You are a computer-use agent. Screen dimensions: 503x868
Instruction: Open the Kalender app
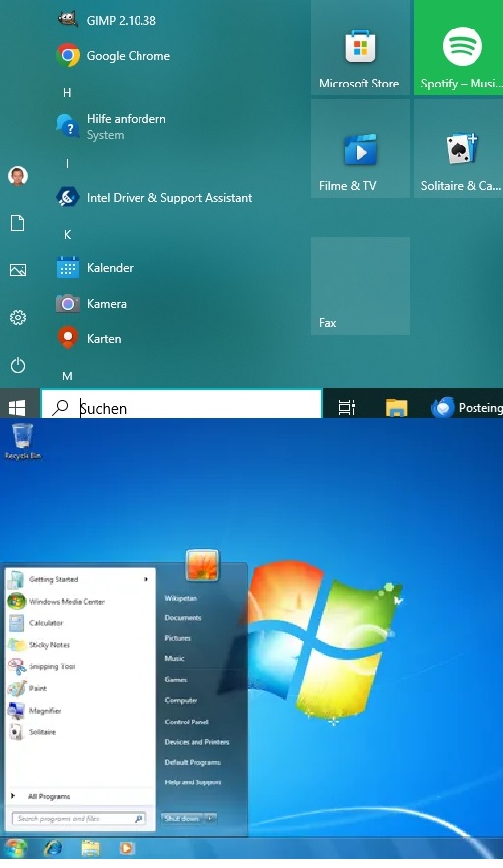pos(95,268)
